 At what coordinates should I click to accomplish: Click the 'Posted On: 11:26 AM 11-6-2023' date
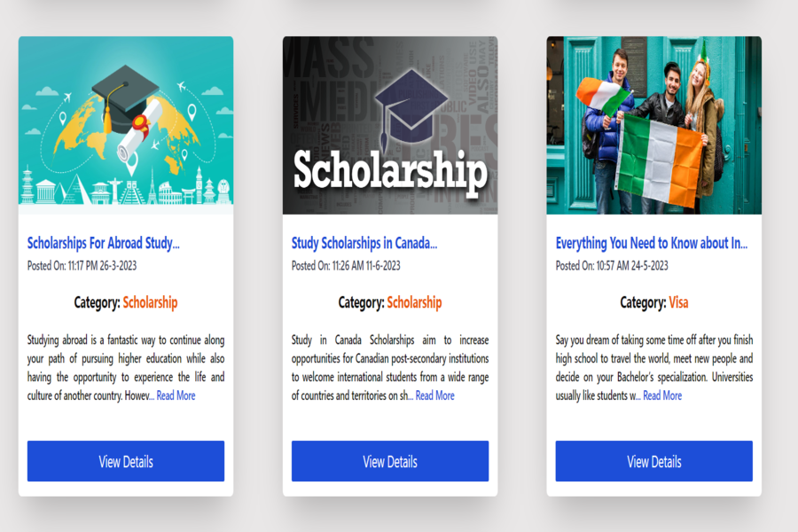click(x=346, y=265)
